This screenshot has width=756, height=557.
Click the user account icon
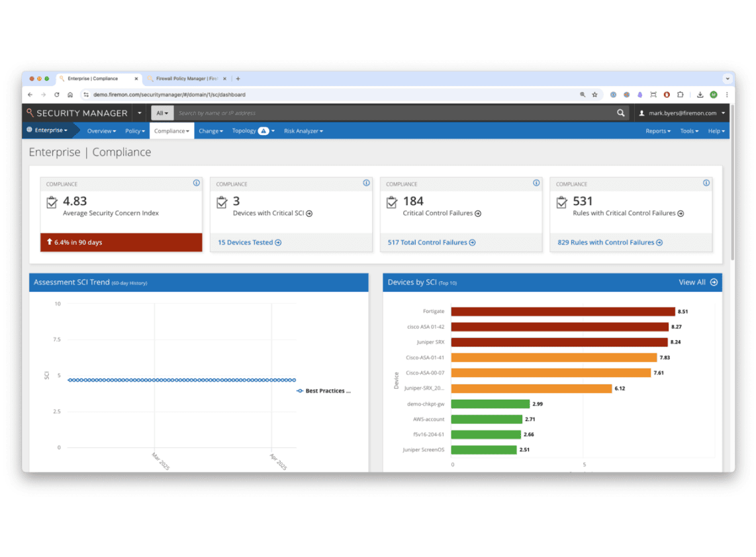pyautogui.click(x=641, y=113)
